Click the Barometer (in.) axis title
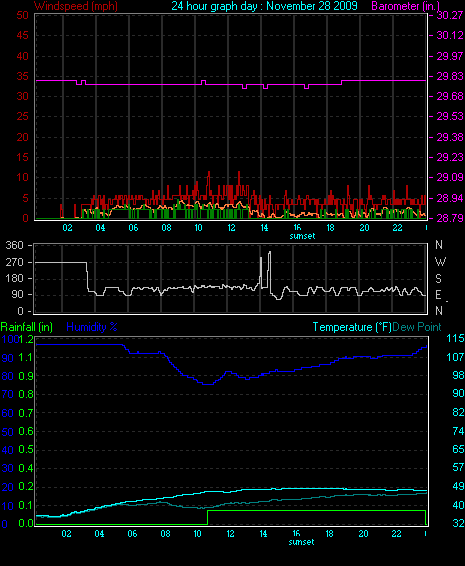 click(405, 6)
